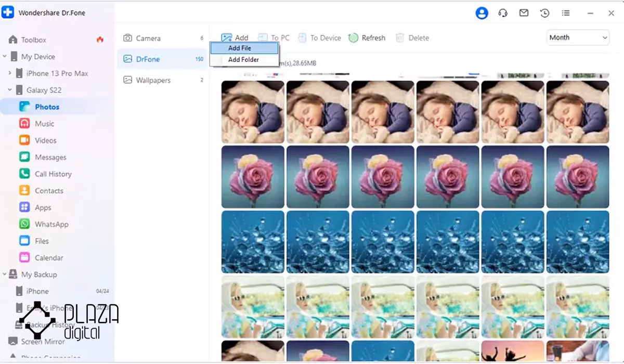The image size is (624, 364).
Task: Choose Add Folder from the menu
Action: tap(244, 59)
